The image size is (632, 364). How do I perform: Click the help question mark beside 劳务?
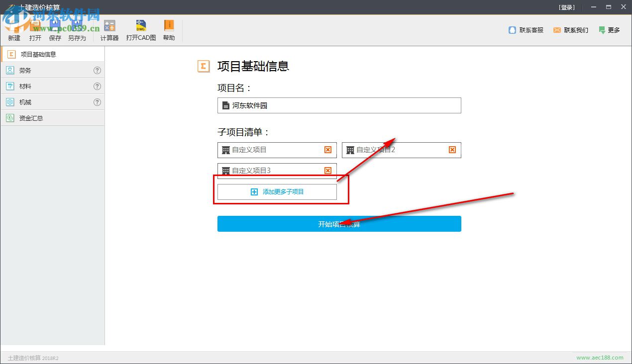pyautogui.click(x=97, y=71)
